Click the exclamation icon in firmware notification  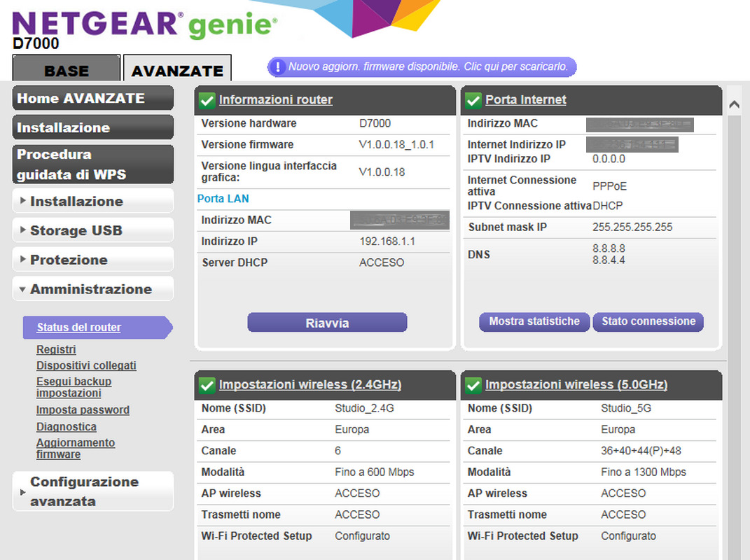click(x=278, y=67)
